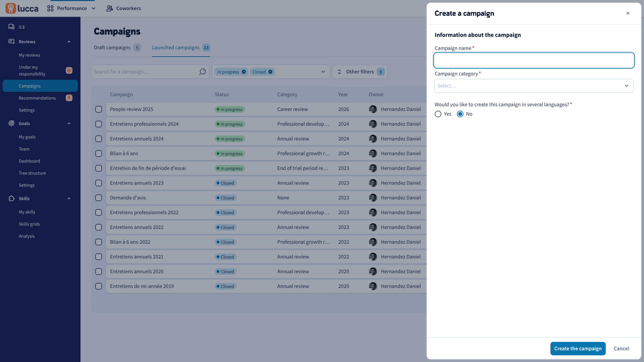Screen dimensions: 644x362
Task: Click the magnifier icon in campaign search
Action: 202,72
